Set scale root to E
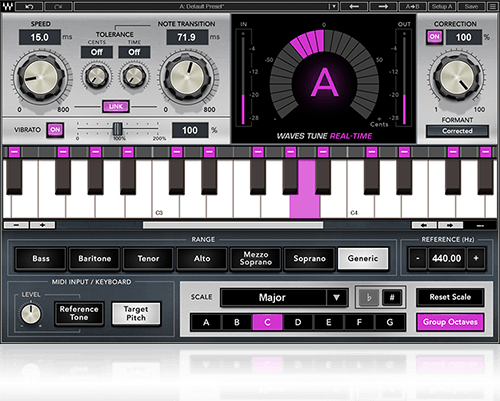Viewport: 500px width, 401px height. (329, 322)
